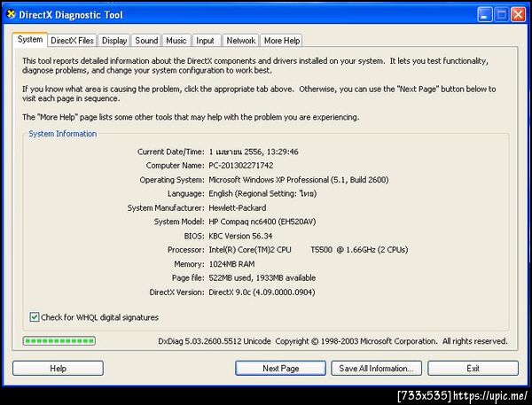The width and height of the screenshot is (532, 405).
Task: Switch to the System tab
Action: pos(30,39)
